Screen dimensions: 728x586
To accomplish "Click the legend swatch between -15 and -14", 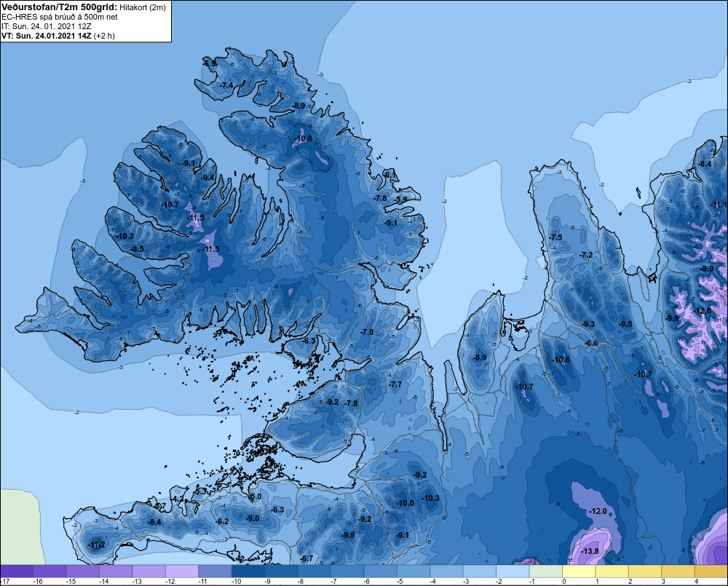I will [x=83, y=571].
